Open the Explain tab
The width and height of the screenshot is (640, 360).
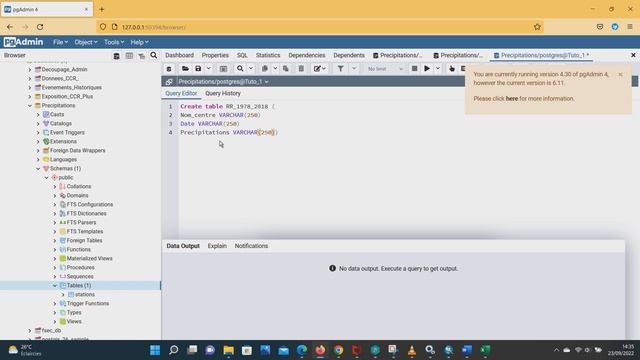pos(217,246)
